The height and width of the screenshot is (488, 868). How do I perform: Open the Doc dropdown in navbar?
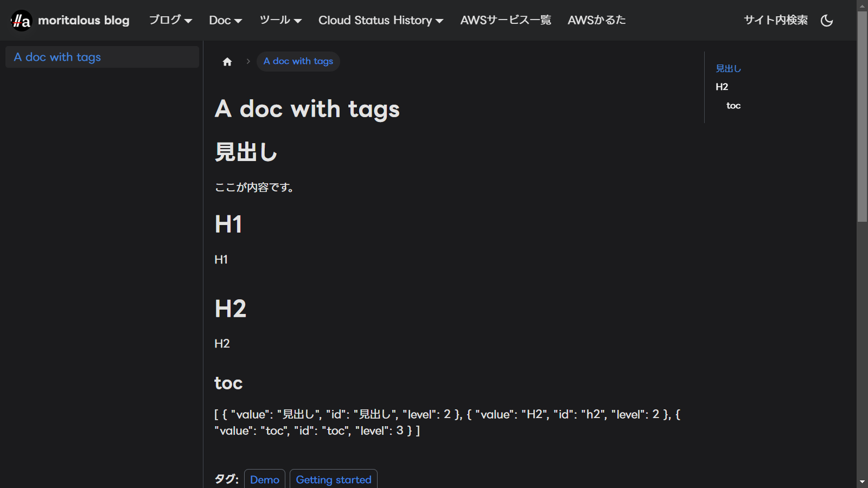[225, 21]
